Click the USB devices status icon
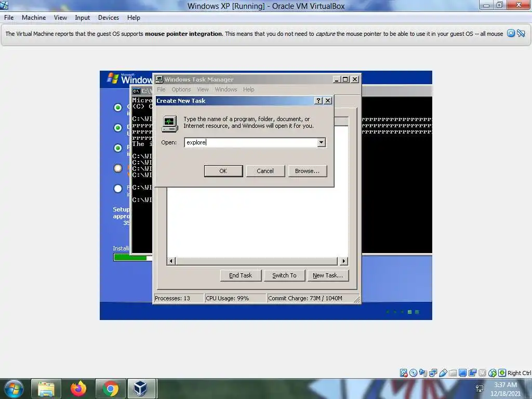Screen dimensions: 532x399 tap(443, 373)
